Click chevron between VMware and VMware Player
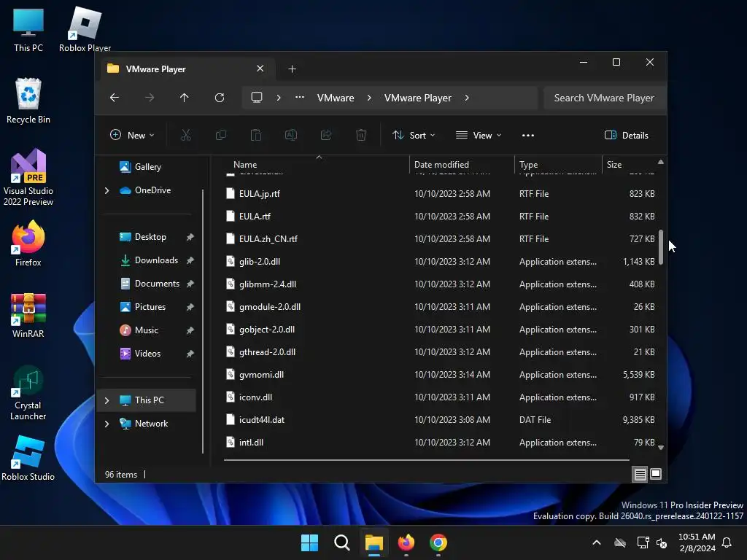 click(369, 98)
